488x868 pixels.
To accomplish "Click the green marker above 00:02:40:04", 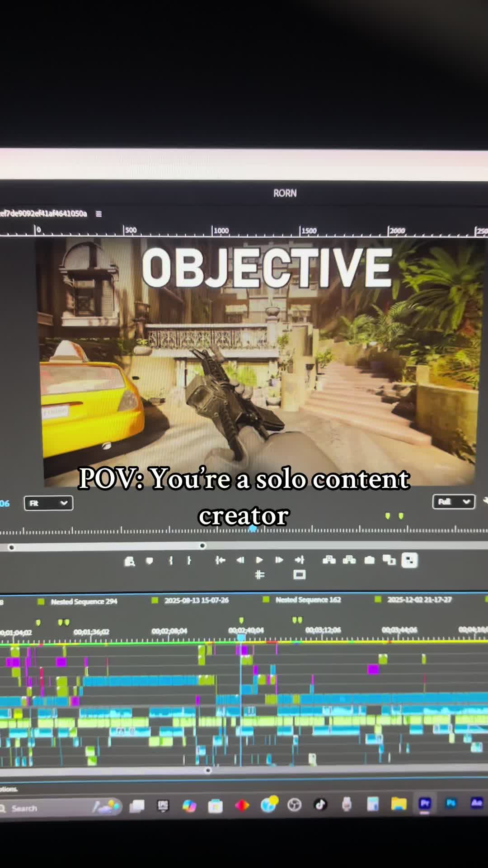I will click(241, 620).
